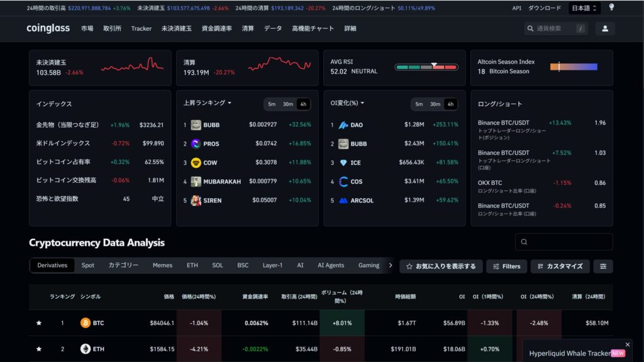Click the user account profile icon
This screenshot has height=362, width=644.
(604, 28)
